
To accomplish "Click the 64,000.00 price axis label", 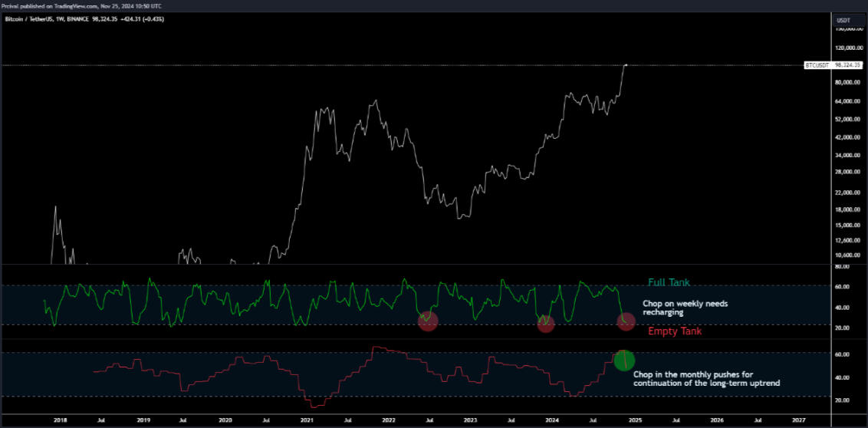I will (x=847, y=101).
